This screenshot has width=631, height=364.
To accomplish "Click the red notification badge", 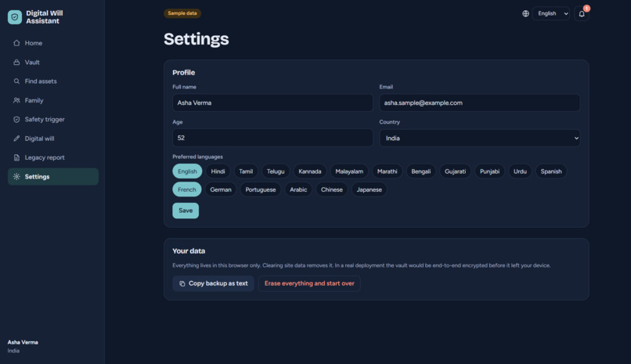I will [586, 9].
